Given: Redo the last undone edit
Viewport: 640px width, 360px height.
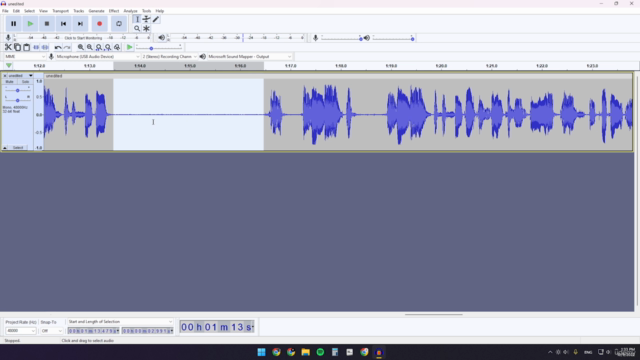Looking at the screenshot, I should [x=67, y=47].
